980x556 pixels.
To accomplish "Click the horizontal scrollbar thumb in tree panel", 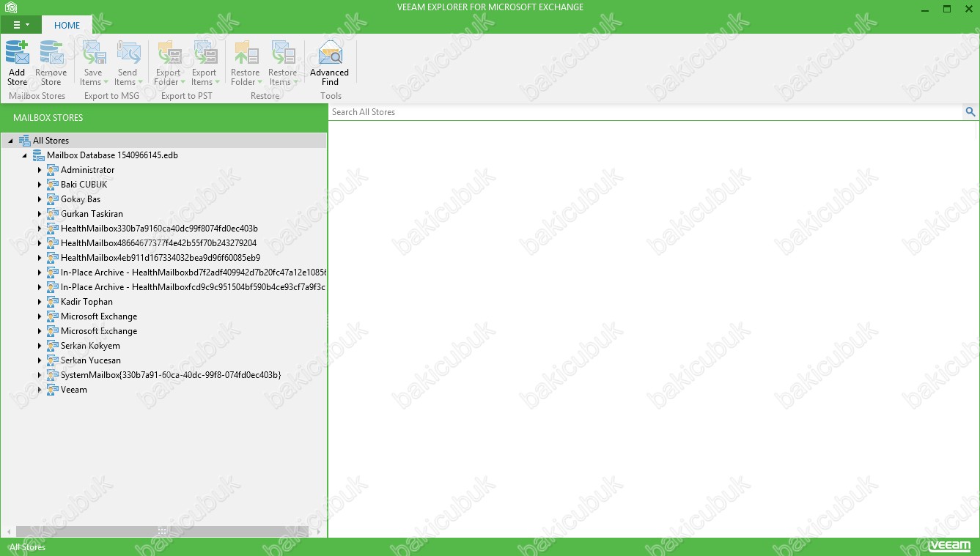I will pos(162,531).
